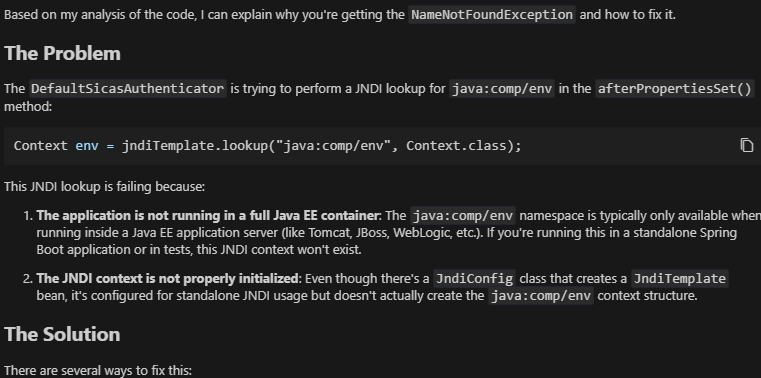The height and width of the screenshot is (378, 761).
Task: Click "There are several ways to fix this:"
Action: coord(98,371)
